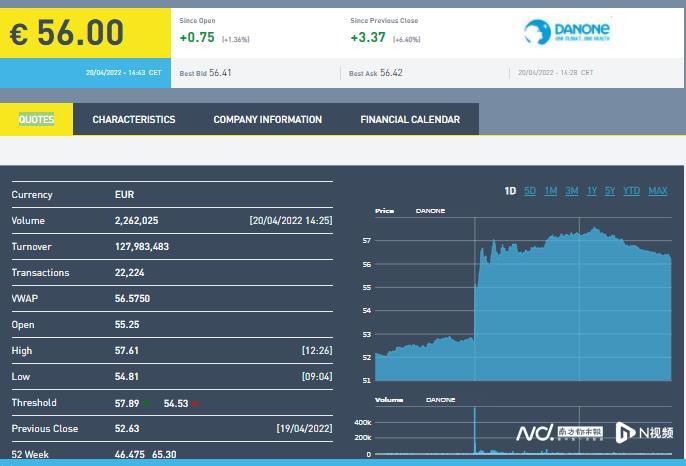686x466 pixels.
Task: Click the Currency value EUR
Action: coord(124,195)
